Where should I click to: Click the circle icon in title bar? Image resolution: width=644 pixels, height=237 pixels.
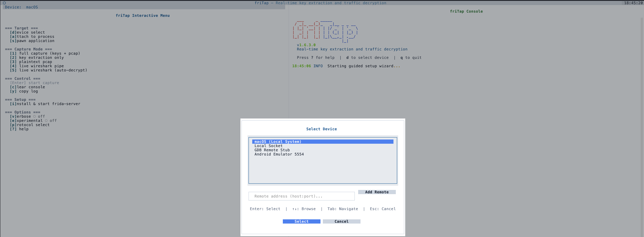click(x=4, y=3)
